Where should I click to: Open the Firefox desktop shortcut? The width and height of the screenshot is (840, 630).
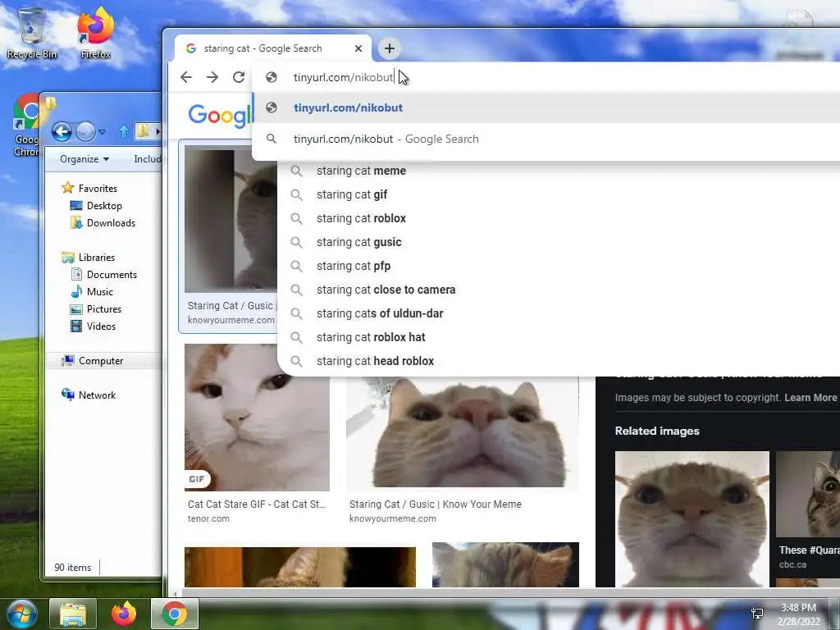tap(95, 33)
